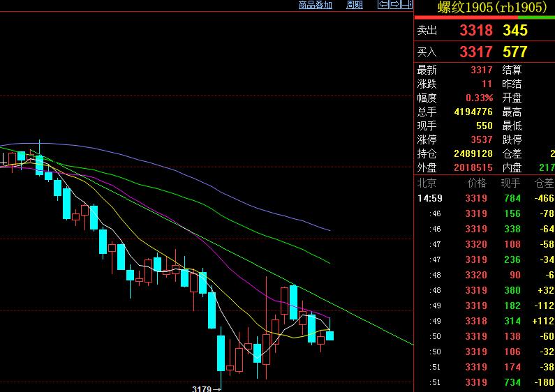Click the 最低 low label
This screenshot has height=392, width=555.
(512, 126)
